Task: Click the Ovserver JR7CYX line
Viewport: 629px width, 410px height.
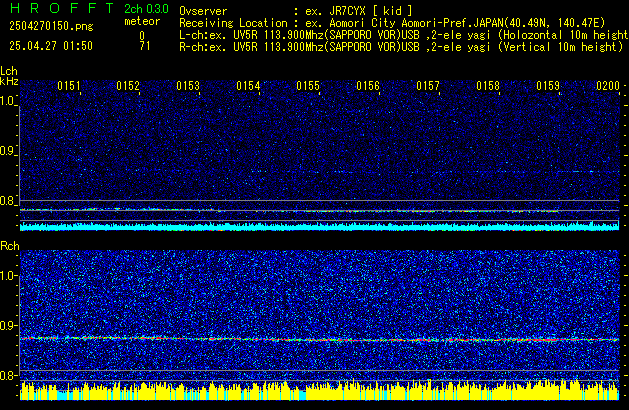Action: (296, 11)
